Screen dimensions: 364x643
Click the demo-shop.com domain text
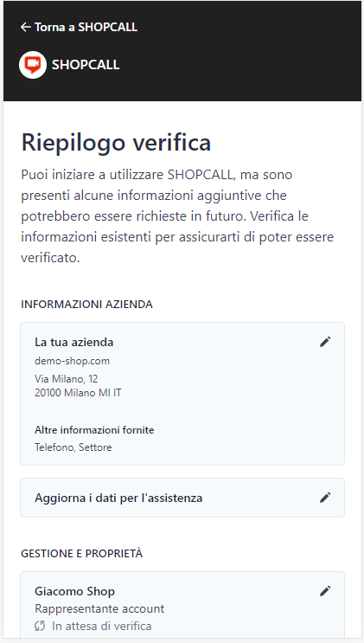72,361
